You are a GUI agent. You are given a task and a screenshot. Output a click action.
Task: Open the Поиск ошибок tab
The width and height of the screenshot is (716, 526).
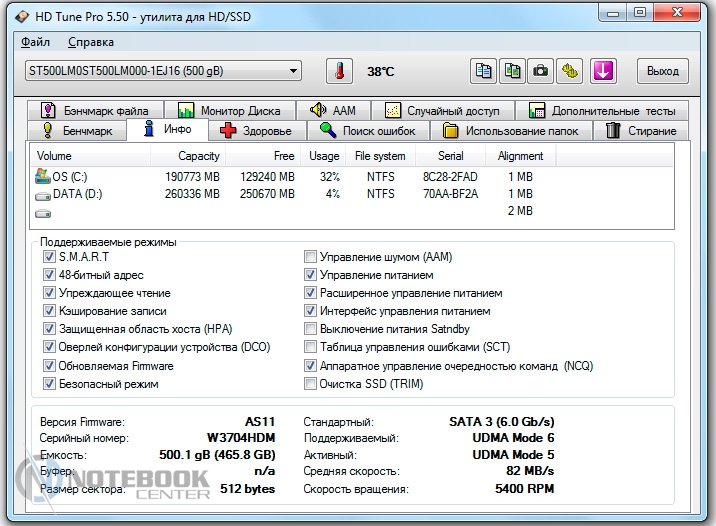367,131
